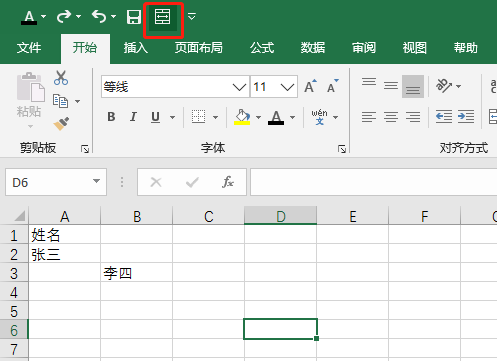Toggle Bold formatting
497x361 pixels.
[x=111, y=117]
